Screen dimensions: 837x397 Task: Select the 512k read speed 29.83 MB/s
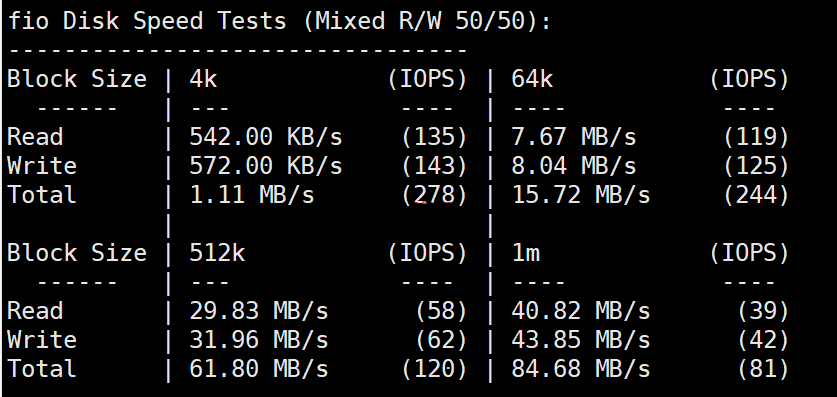(x=259, y=311)
